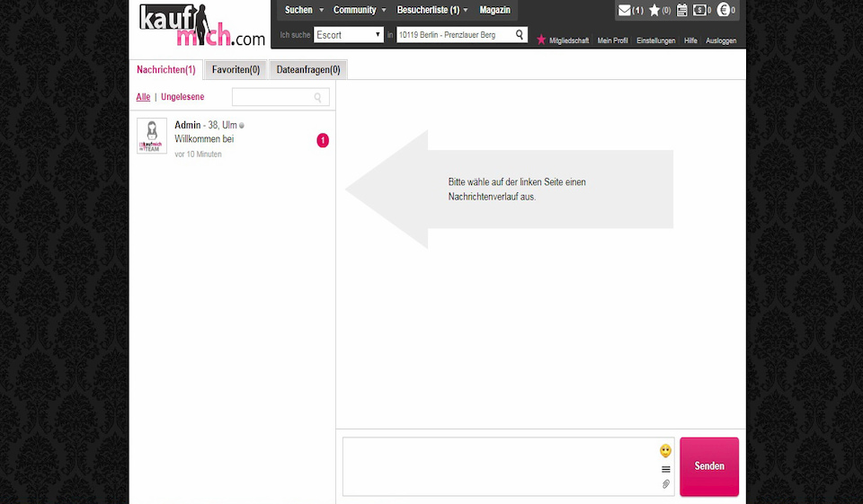Open the Einstellungen link
The width and height of the screenshot is (863, 504).
click(x=655, y=40)
